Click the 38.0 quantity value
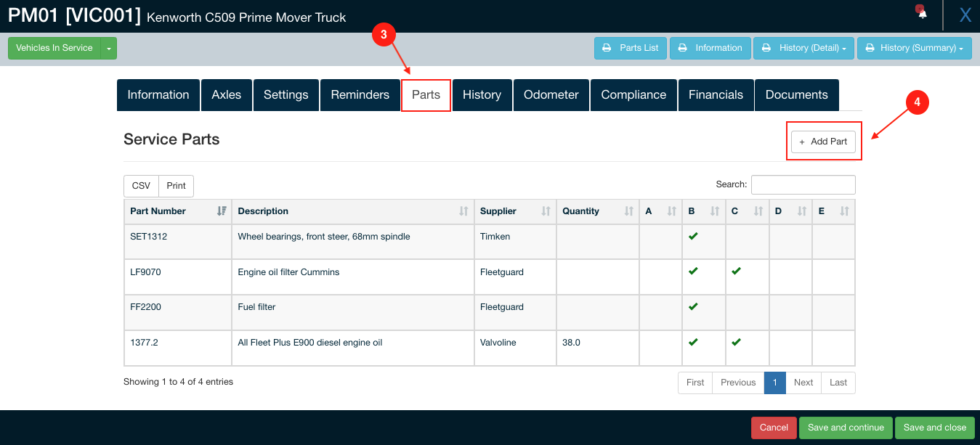980x445 pixels. [x=571, y=343]
